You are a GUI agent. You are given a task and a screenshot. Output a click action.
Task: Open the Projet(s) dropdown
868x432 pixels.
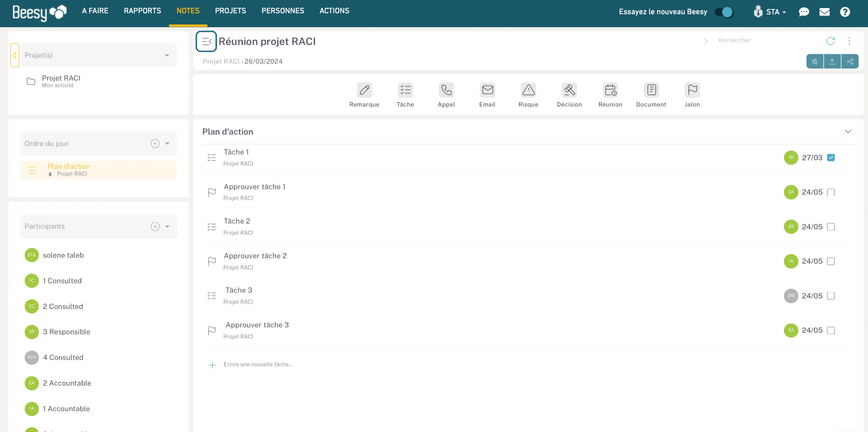tap(98, 55)
